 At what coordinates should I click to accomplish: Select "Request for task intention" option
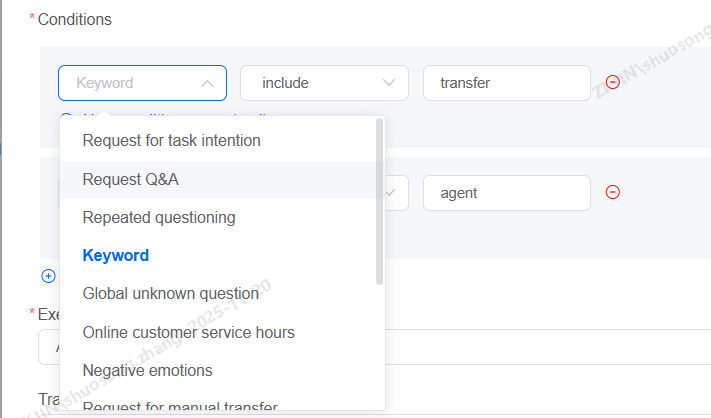pos(171,141)
